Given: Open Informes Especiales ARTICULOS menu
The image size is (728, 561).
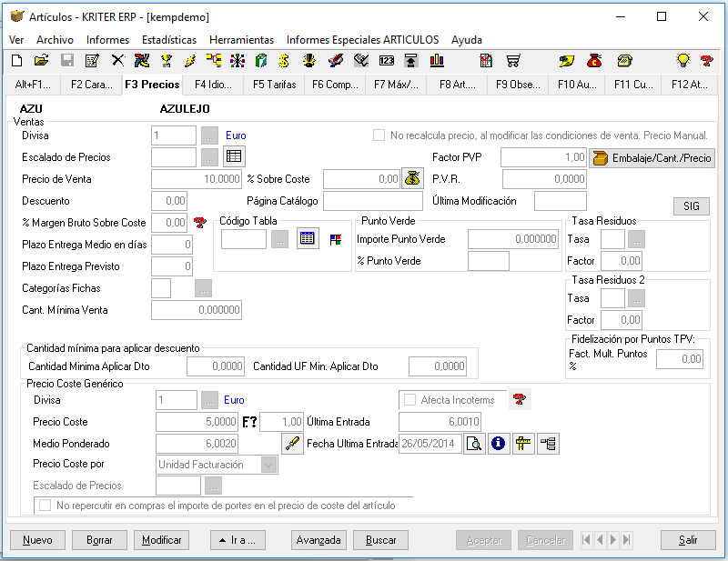Looking at the screenshot, I should (x=362, y=40).
